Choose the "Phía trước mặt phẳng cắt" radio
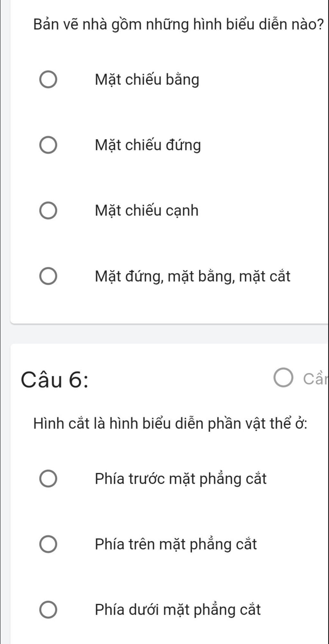Viewport: 329px width, 644px height. [x=48, y=479]
